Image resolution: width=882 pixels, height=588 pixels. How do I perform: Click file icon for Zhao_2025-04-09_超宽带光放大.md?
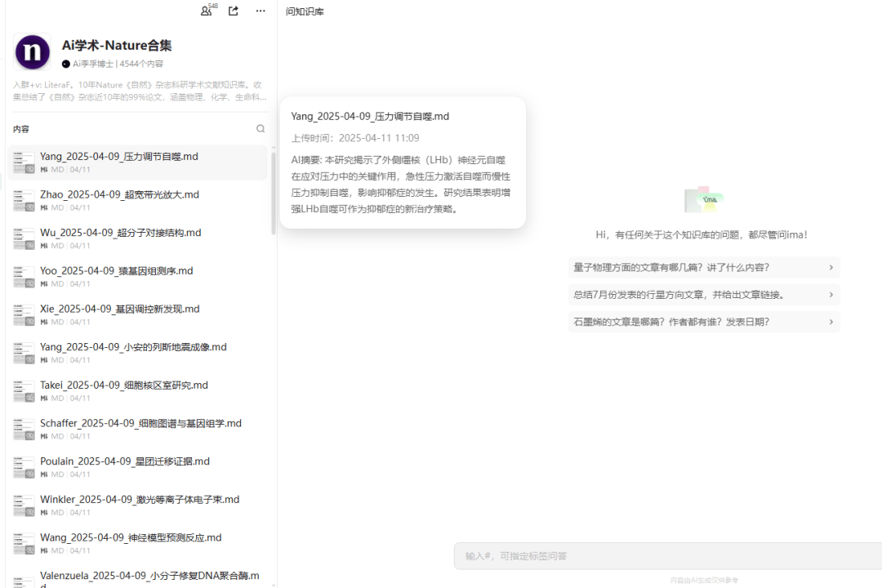pos(24,201)
